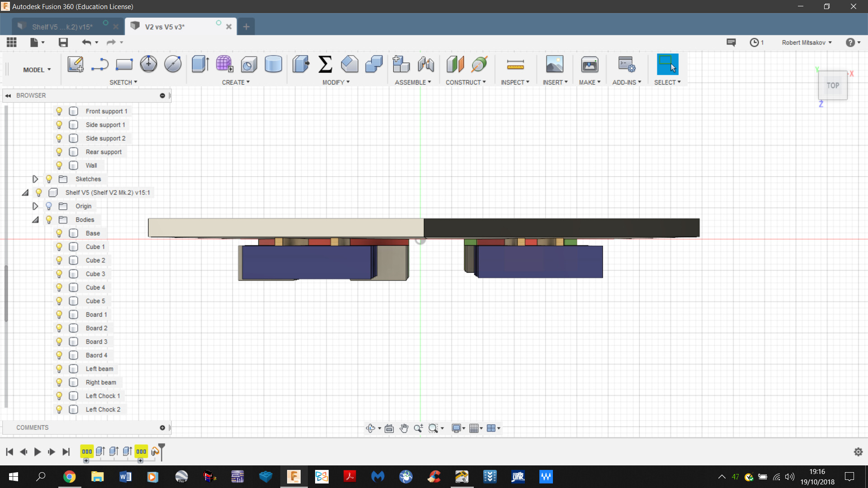Choose the Offset Plane tool
The image size is (868, 488).
(x=455, y=64)
